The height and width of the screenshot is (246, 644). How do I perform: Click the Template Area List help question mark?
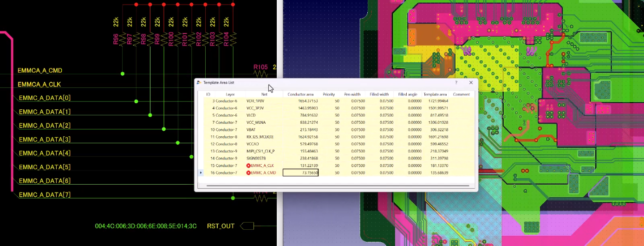tap(455, 82)
